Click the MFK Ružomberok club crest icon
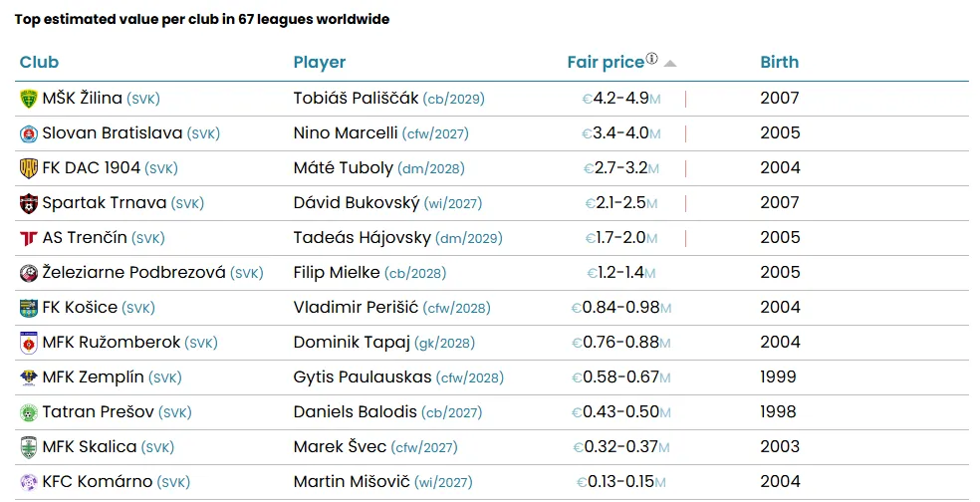This screenshot has height=502, width=980. coord(28,343)
